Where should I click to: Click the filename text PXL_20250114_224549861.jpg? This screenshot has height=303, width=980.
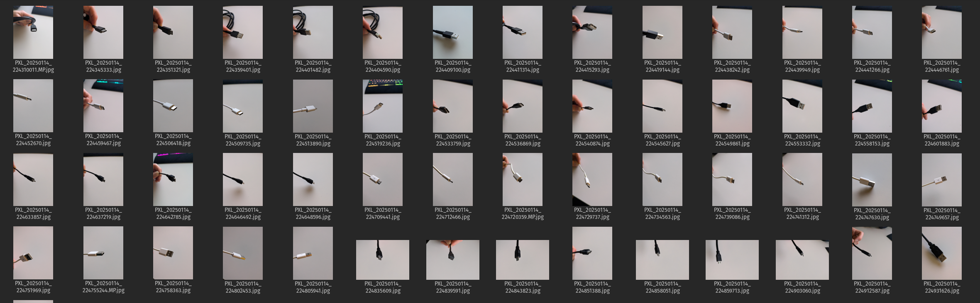(x=732, y=140)
